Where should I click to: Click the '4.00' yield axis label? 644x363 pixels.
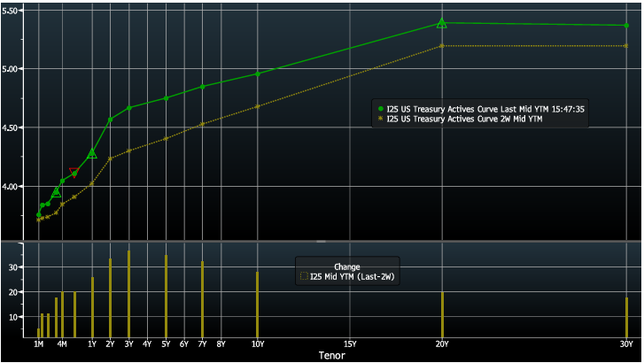point(10,187)
